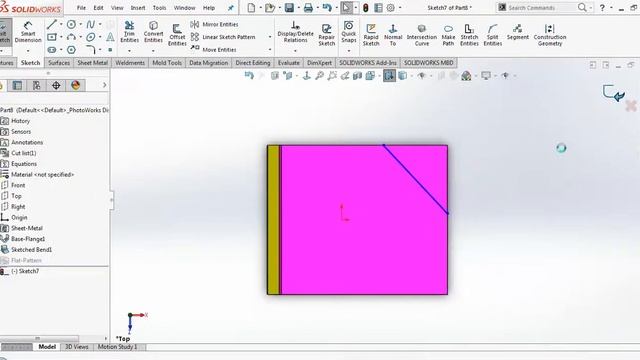Viewport: 640px width, 360px height.
Task: Open Quick Snaps
Action: [349, 32]
